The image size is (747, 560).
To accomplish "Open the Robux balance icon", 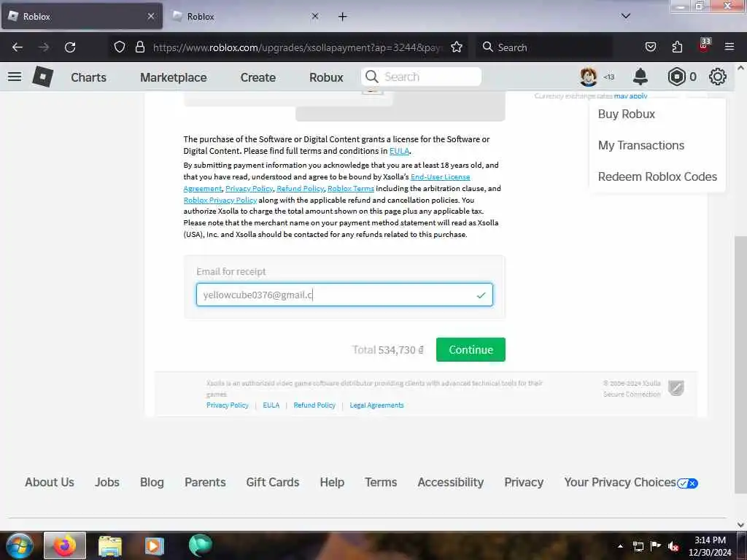I will [676, 77].
